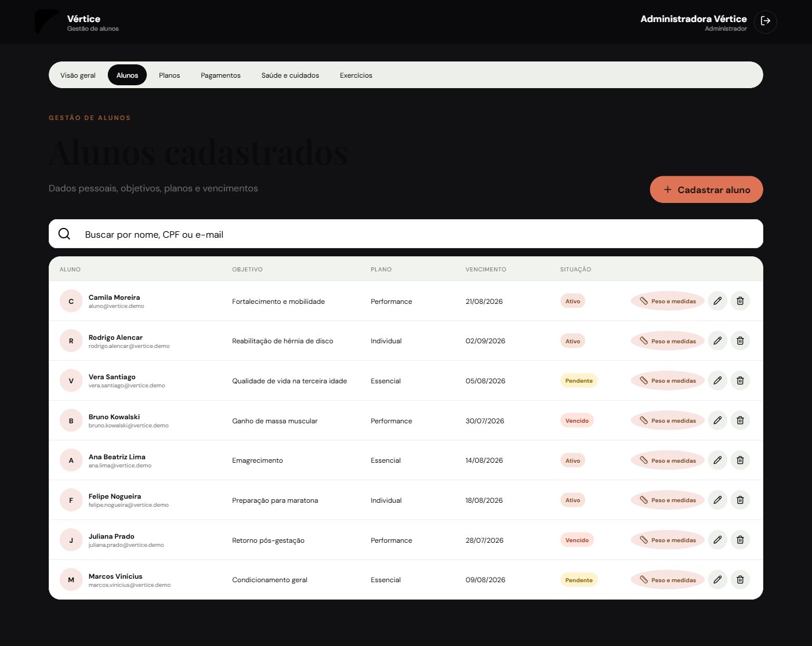Open Peso e medidas for Vera Santiago
This screenshot has width=812, height=646.
(668, 380)
